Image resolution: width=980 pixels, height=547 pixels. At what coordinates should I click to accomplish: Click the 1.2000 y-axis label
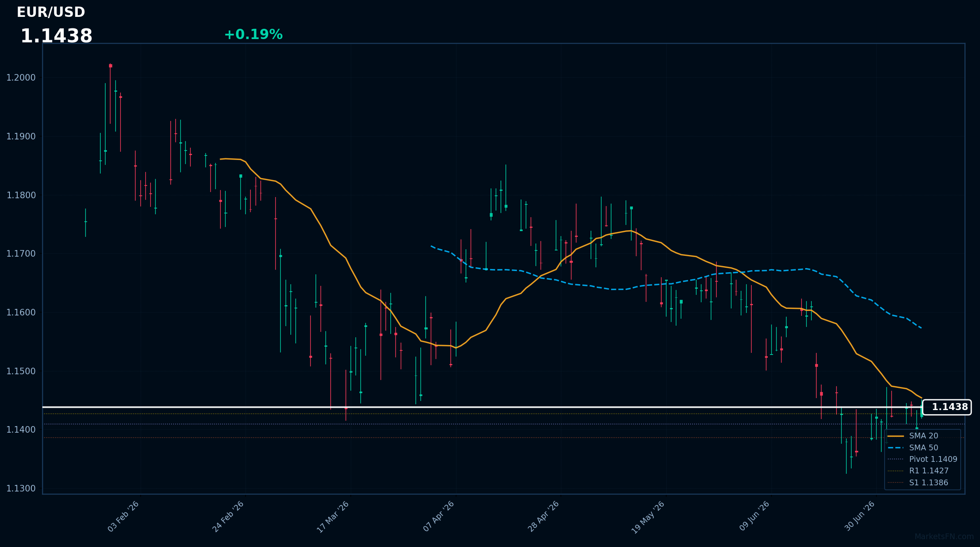coord(21,78)
